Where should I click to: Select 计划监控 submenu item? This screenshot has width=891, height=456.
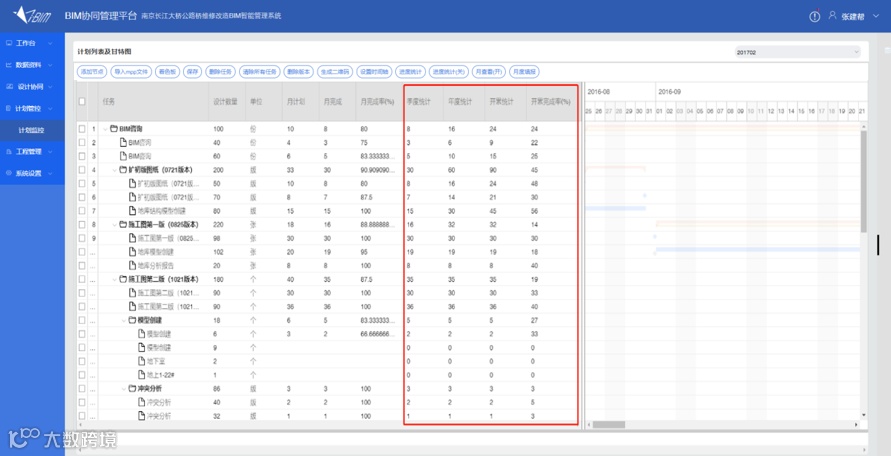pos(31,130)
